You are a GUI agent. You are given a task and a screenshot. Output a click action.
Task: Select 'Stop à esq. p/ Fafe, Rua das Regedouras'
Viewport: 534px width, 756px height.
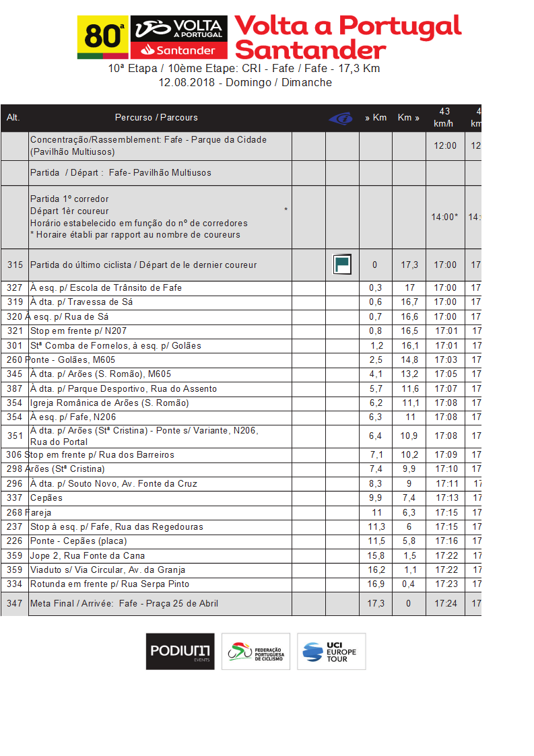116,527
